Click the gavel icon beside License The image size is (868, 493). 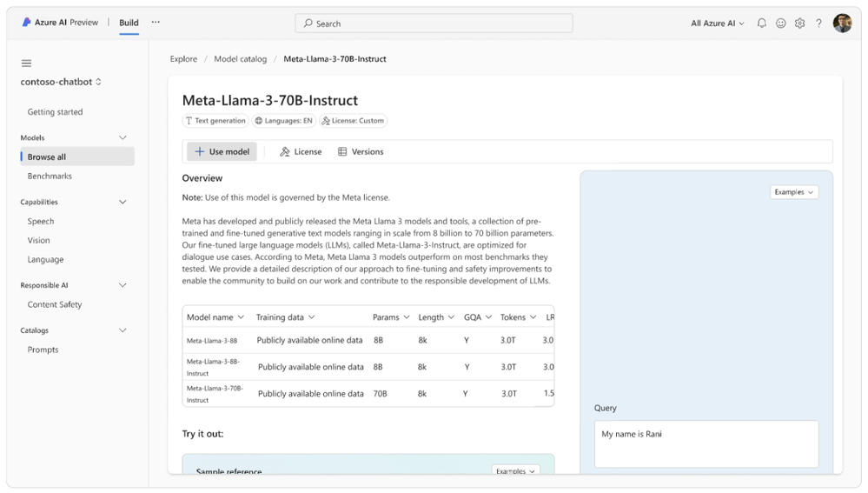coord(284,152)
